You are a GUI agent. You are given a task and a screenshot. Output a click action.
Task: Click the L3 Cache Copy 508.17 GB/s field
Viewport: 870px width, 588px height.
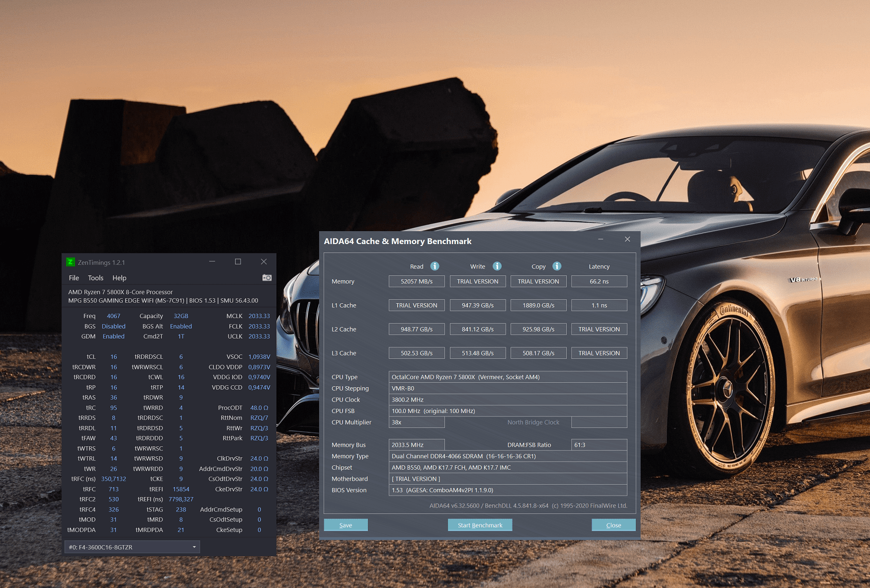click(x=538, y=353)
